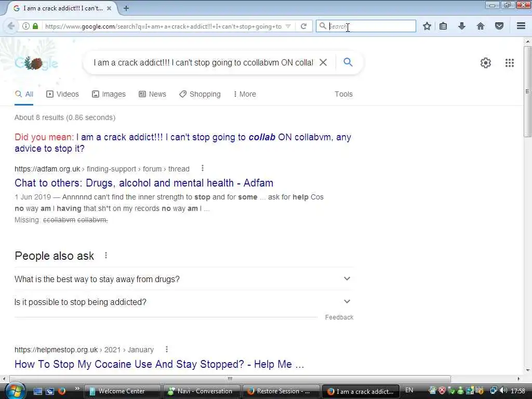Click the red security alert tray icon
The width and height of the screenshot is (532, 399).
[x=442, y=391]
